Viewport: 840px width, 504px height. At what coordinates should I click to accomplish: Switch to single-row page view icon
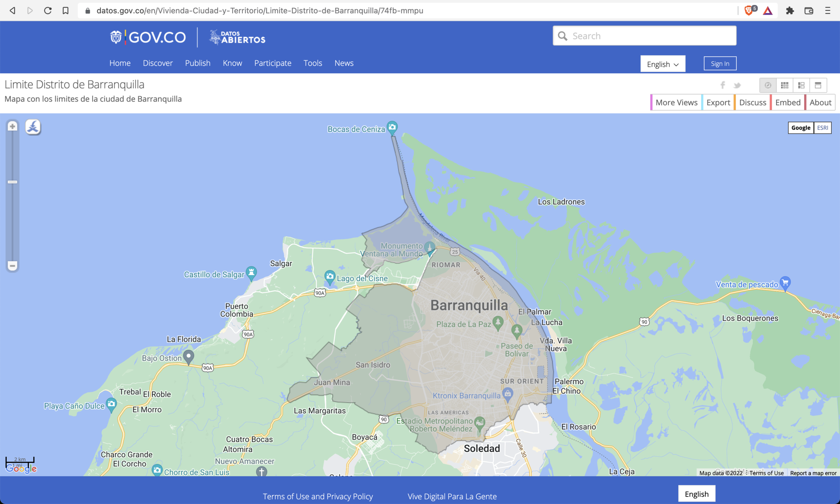point(818,85)
